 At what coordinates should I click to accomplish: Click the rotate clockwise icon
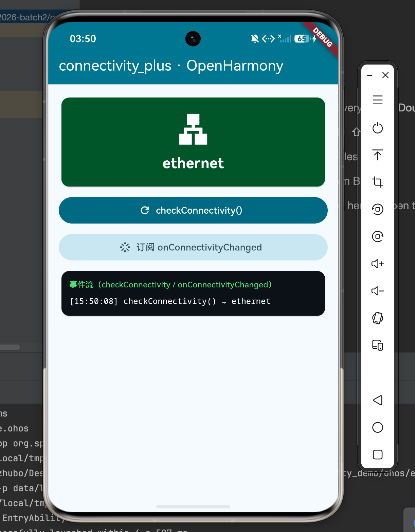378,236
